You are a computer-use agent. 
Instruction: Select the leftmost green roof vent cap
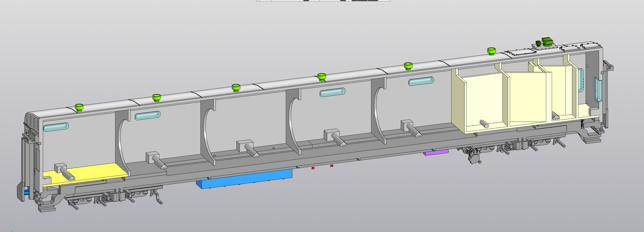coord(79,108)
